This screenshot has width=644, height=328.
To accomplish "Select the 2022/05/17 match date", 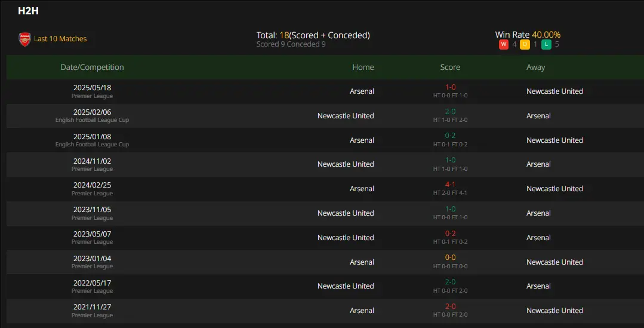I will click(92, 283).
